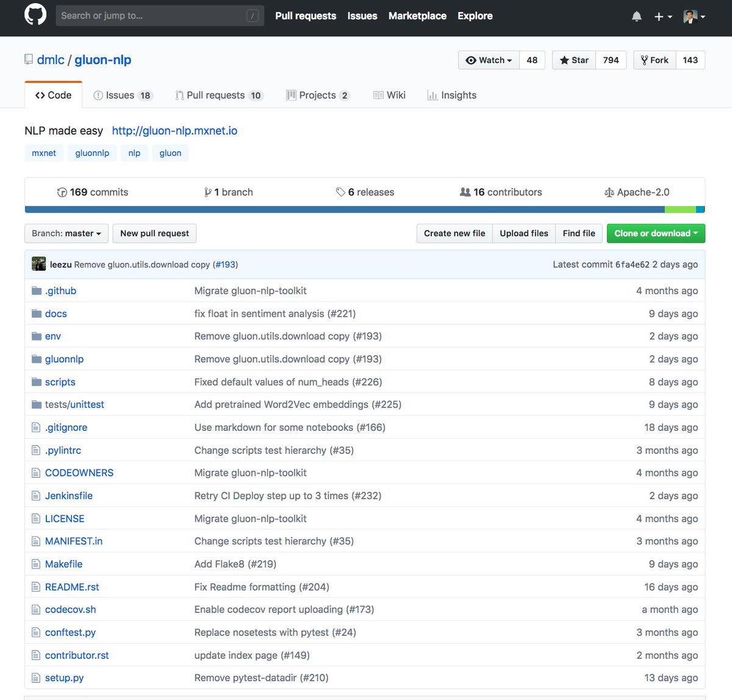View the 1 branch list

229,192
